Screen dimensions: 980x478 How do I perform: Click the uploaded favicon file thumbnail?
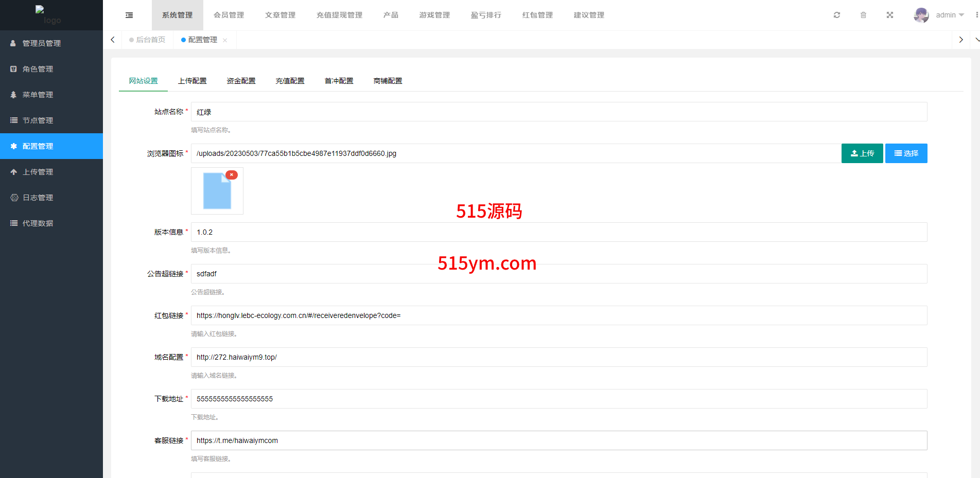217,191
